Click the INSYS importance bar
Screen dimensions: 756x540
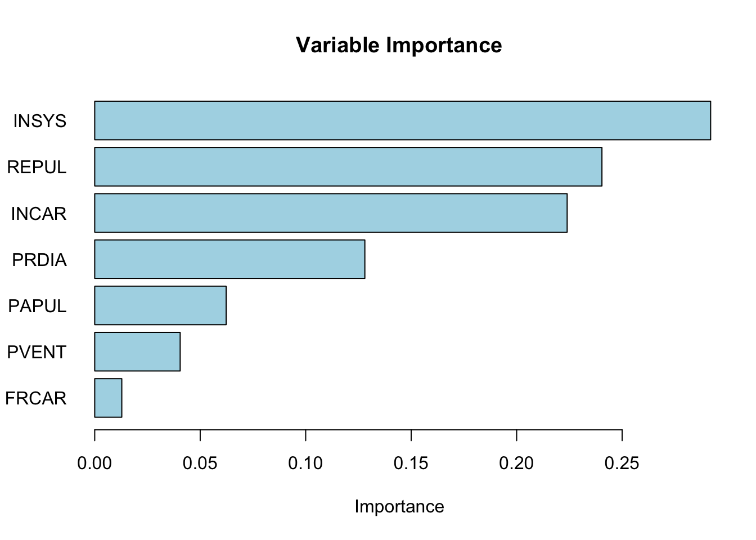pyautogui.click(x=402, y=120)
